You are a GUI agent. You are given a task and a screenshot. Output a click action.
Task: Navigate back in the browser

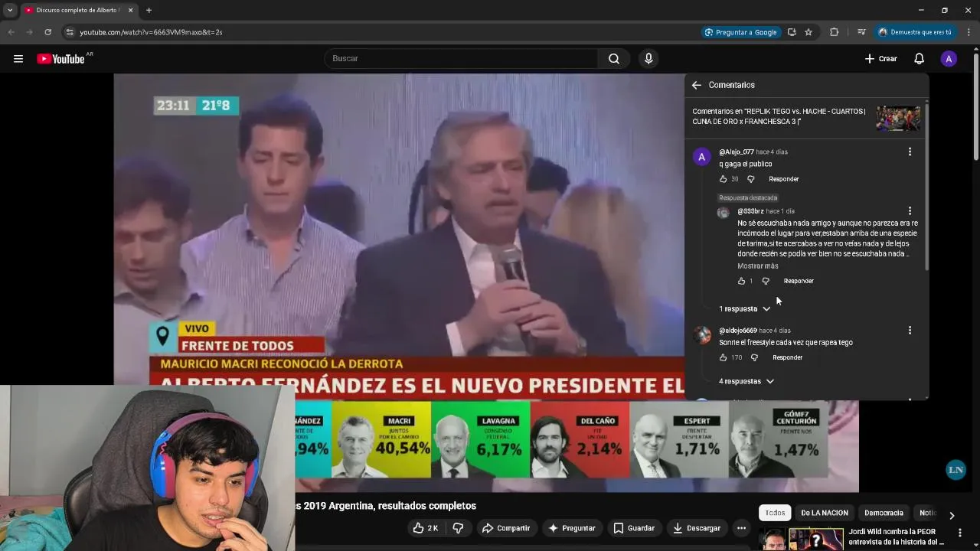click(x=11, y=32)
